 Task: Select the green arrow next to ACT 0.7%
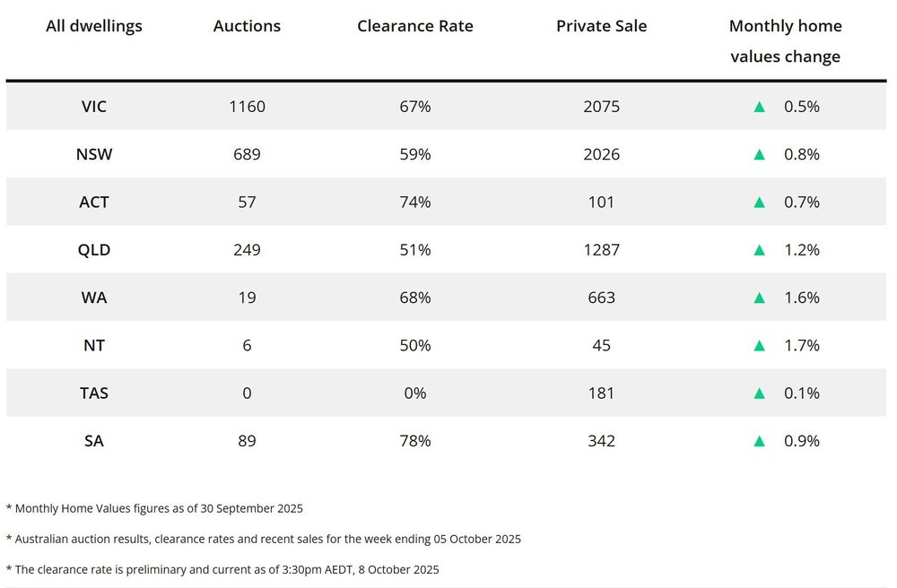(759, 203)
